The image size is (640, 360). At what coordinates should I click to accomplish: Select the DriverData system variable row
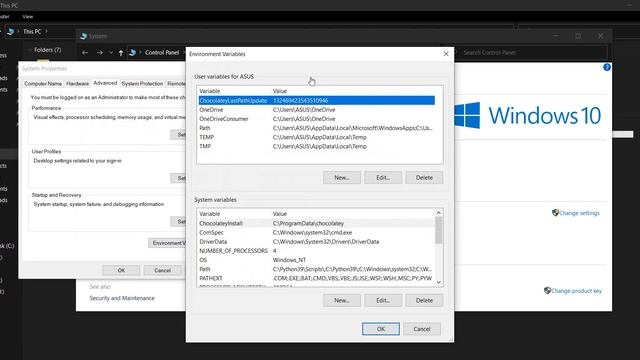click(317, 242)
